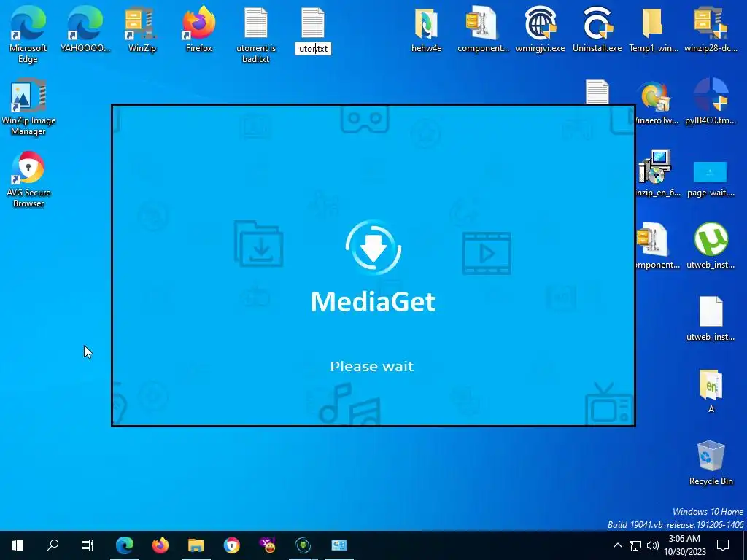Open network status in system tray

click(x=635, y=545)
